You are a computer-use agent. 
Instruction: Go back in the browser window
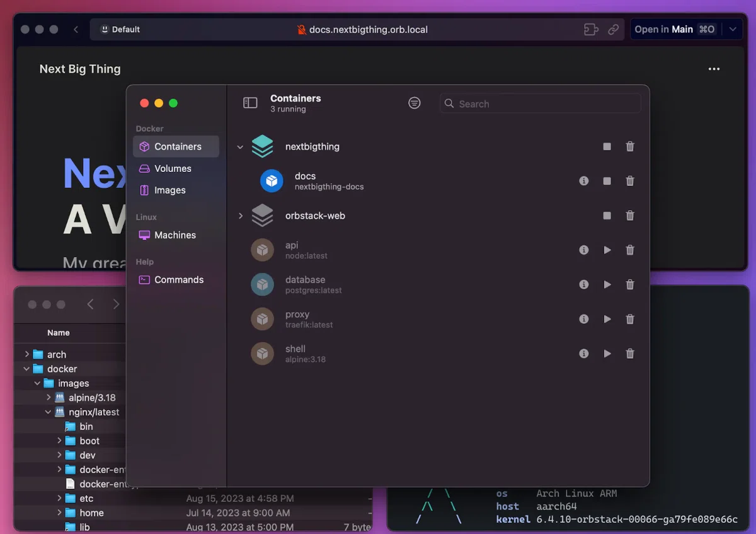76,29
